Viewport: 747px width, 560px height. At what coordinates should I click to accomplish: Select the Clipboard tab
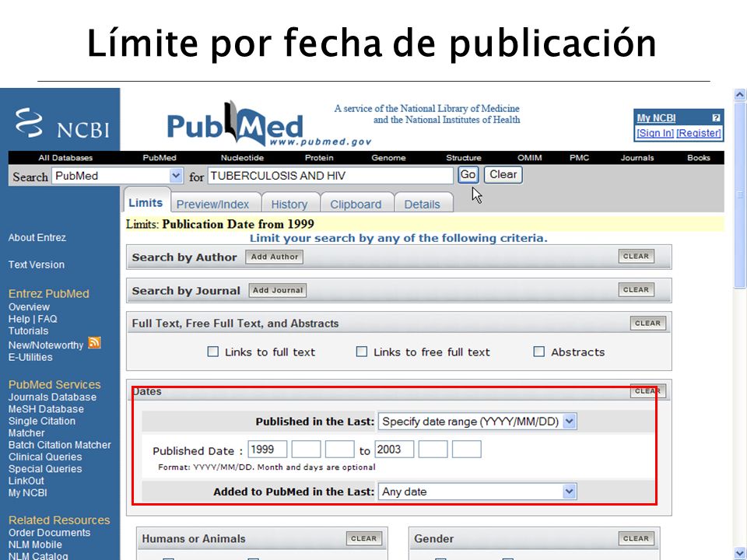356,205
